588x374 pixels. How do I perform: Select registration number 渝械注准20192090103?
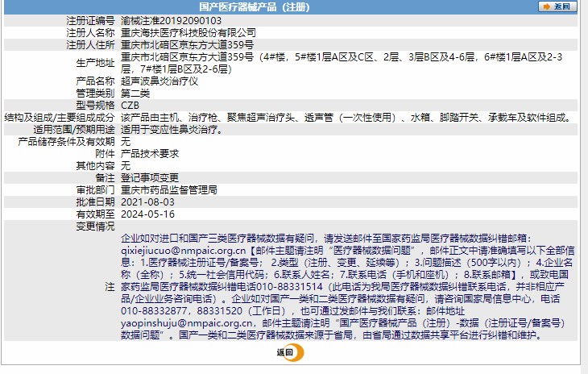[x=171, y=21]
